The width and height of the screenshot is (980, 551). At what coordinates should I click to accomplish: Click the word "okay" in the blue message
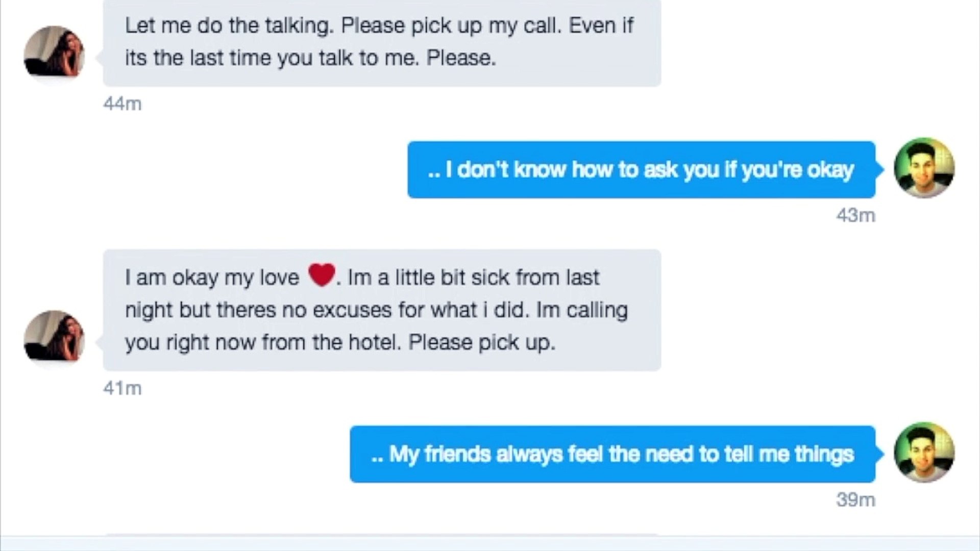point(830,170)
